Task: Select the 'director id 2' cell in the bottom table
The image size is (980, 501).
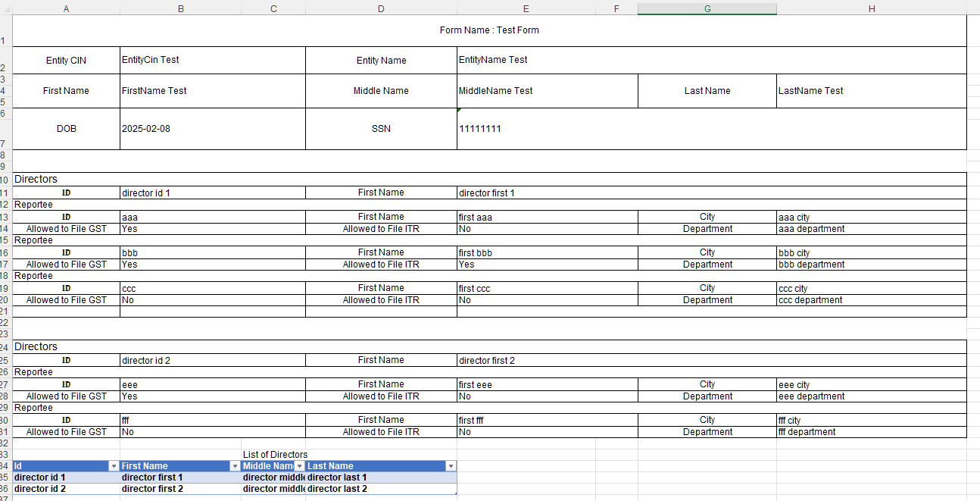Action: click(x=66, y=489)
